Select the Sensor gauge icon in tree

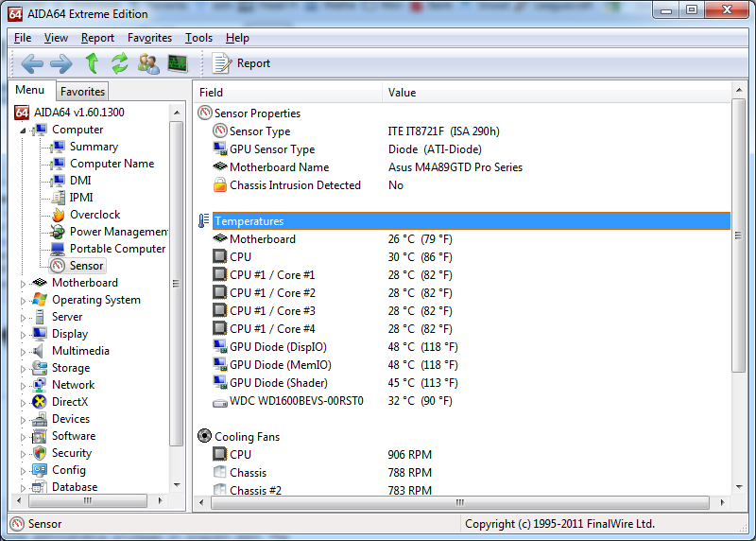[x=59, y=266]
